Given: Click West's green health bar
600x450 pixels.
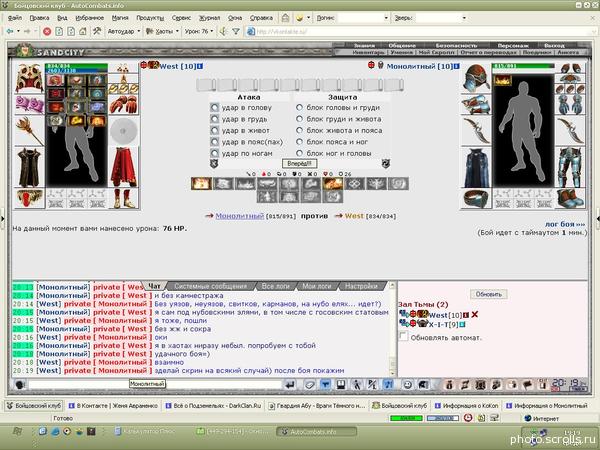Looking at the screenshot, I should [76, 66].
